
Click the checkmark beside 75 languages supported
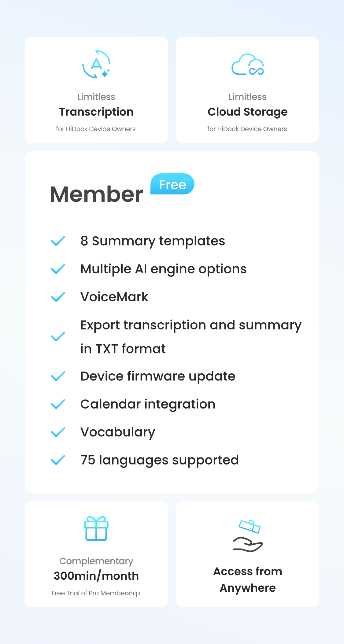[x=58, y=460]
